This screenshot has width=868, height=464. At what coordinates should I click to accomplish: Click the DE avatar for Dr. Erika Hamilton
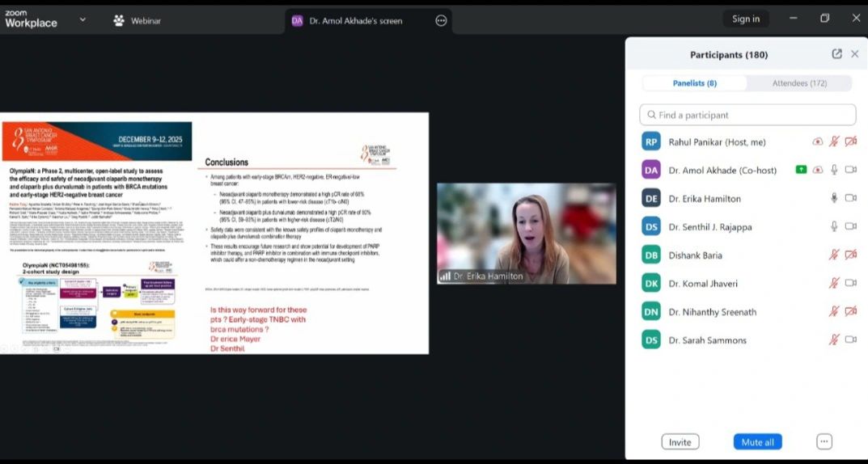pos(651,198)
